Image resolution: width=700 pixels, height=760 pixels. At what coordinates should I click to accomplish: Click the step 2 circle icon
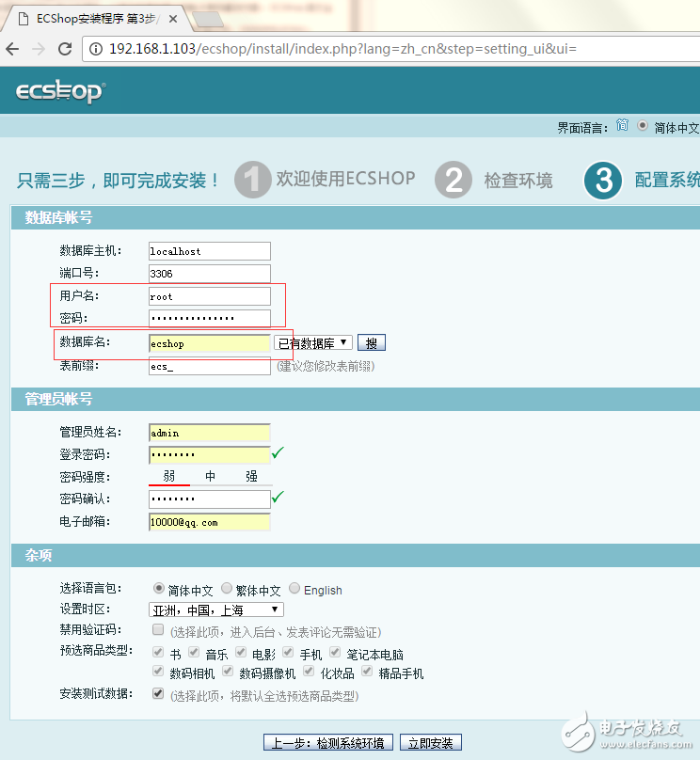point(453,180)
